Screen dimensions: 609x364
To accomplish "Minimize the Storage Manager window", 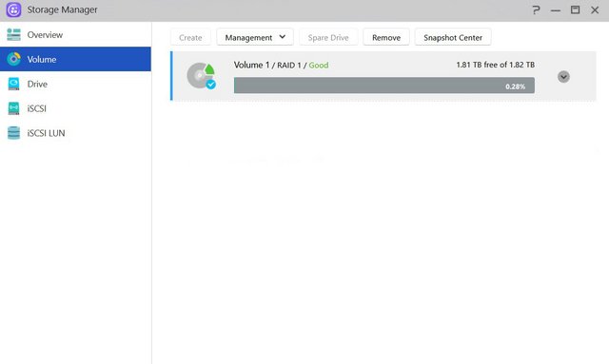I will pyautogui.click(x=556, y=10).
